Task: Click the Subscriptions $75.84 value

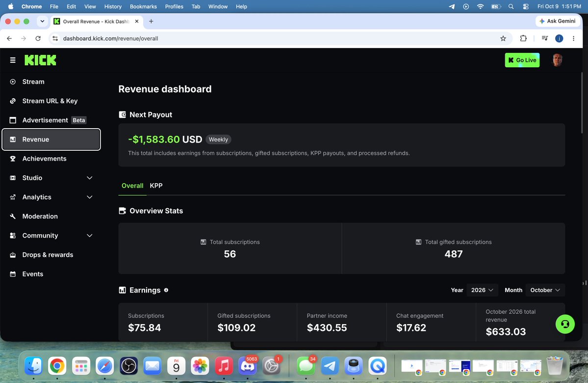Action: click(144, 328)
